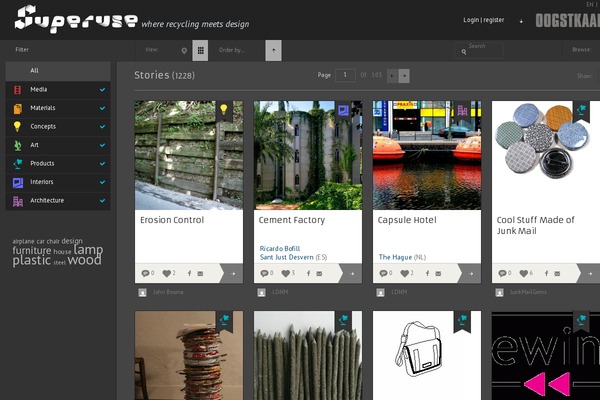
Task: Like the Capsule Hotel story heart
Action: click(x=404, y=273)
